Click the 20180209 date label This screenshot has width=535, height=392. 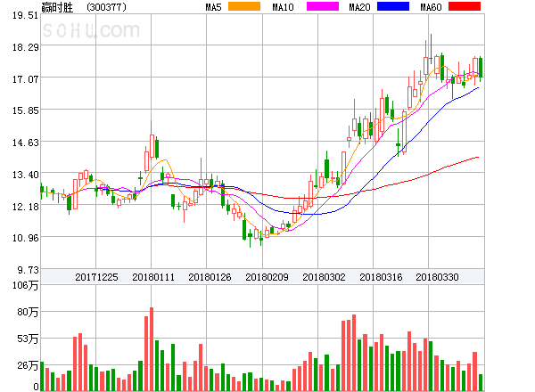[267, 277]
